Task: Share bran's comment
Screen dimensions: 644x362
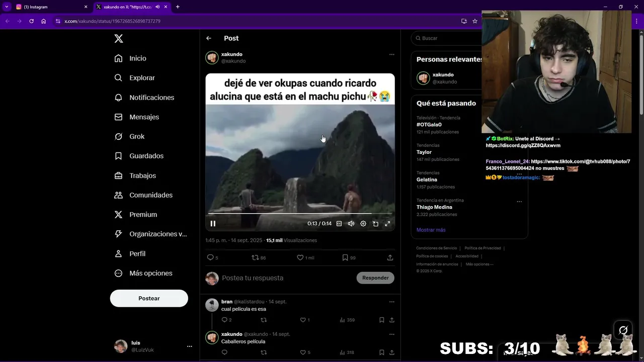Action: [x=391, y=320]
